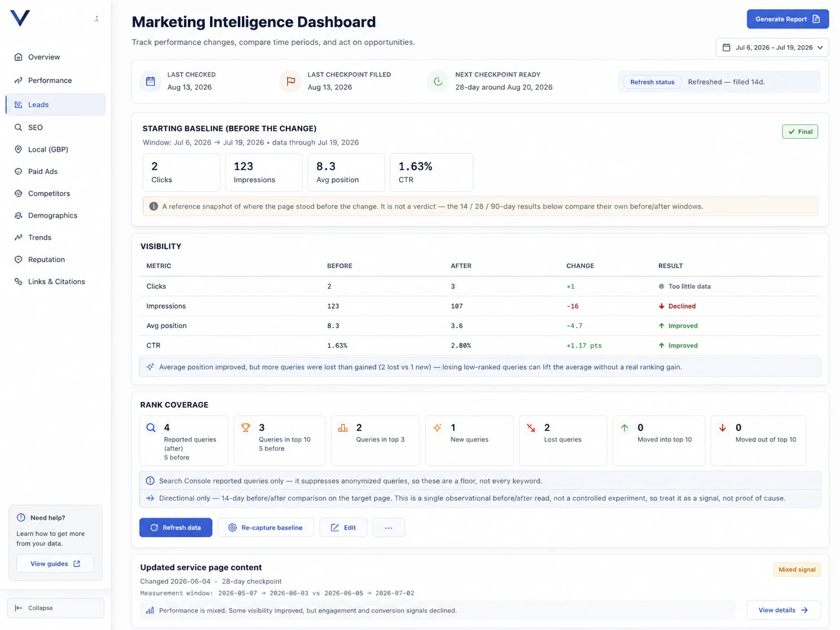Click the red arrow icon on Lost queries
840x630 pixels.
[x=531, y=428]
